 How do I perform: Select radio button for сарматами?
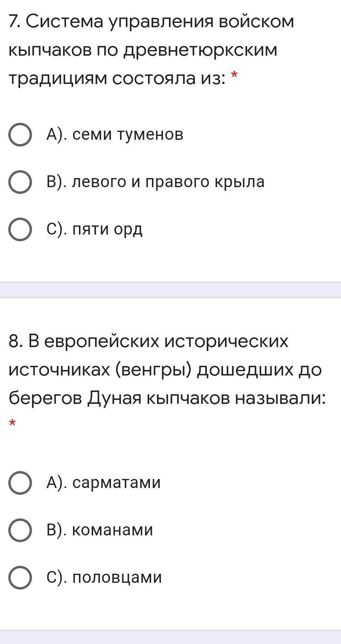click(x=20, y=483)
